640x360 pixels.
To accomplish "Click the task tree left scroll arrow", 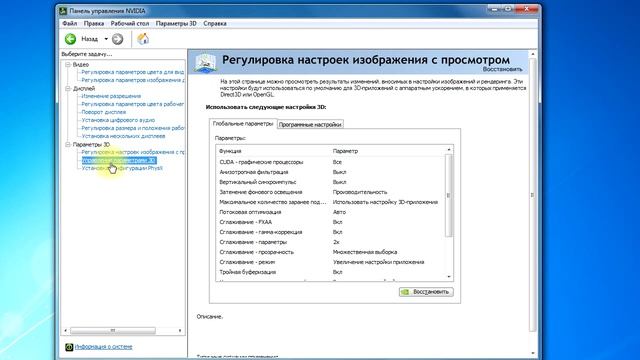I will click(x=66, y=330).
